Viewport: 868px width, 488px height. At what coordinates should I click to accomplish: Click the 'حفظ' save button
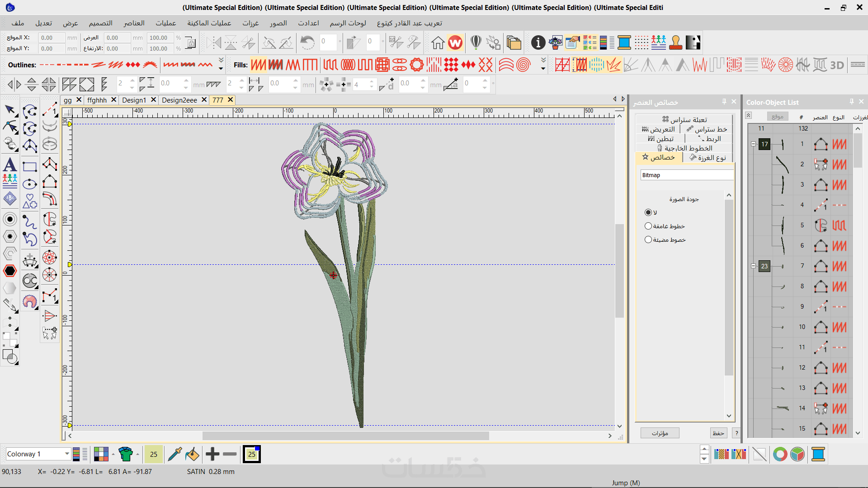718,433
